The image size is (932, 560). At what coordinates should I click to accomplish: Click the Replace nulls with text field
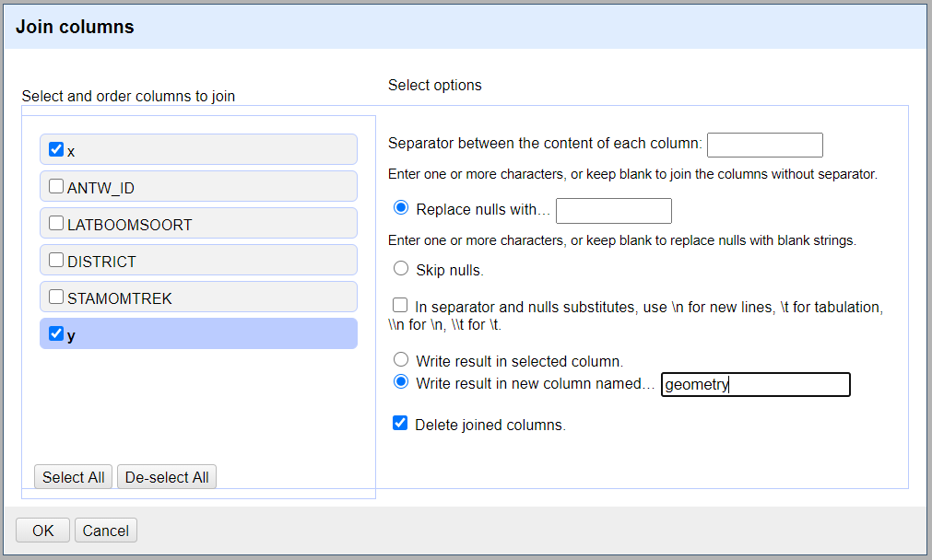tap(613, 211)
